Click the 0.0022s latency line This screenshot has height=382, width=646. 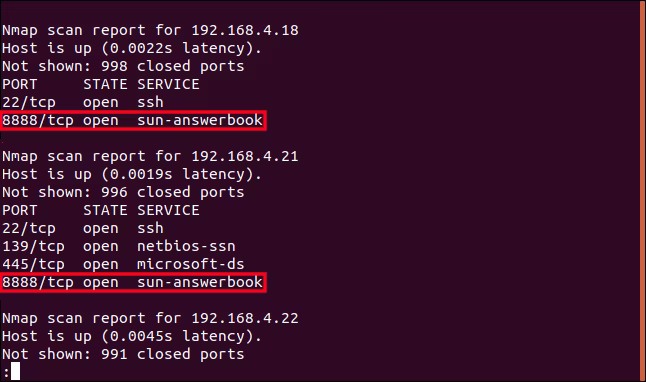(132, 48)
